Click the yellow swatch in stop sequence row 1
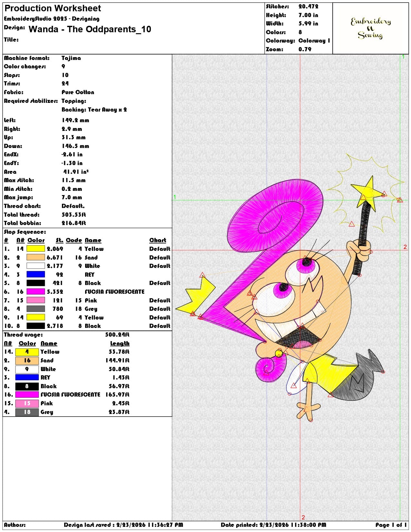Viewport: 411px width, 532px height. 35,249
